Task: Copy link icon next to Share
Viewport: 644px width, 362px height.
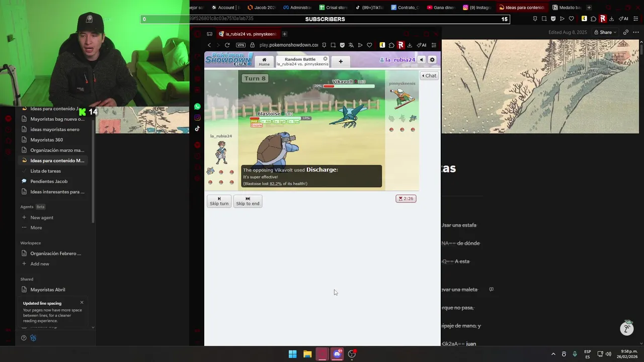Action: point(625,32)
